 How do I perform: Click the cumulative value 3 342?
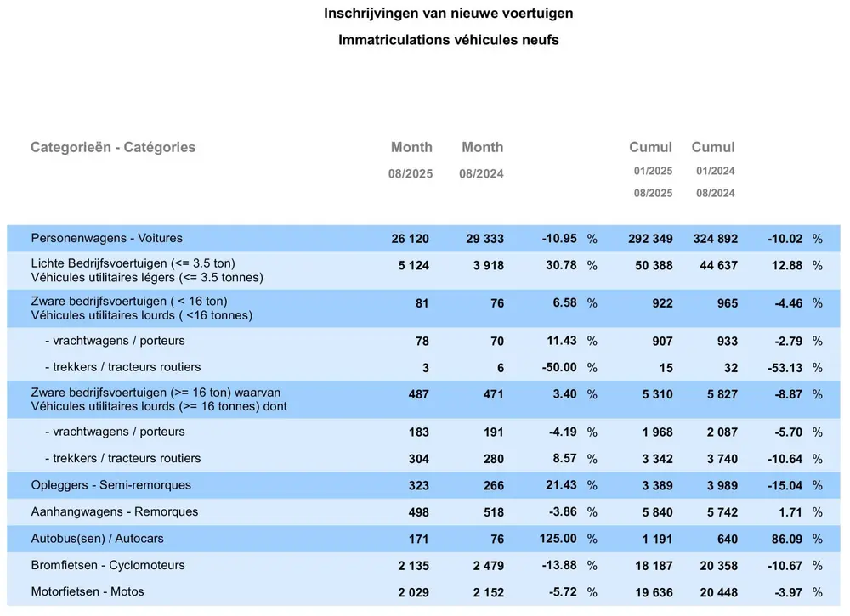658,459
